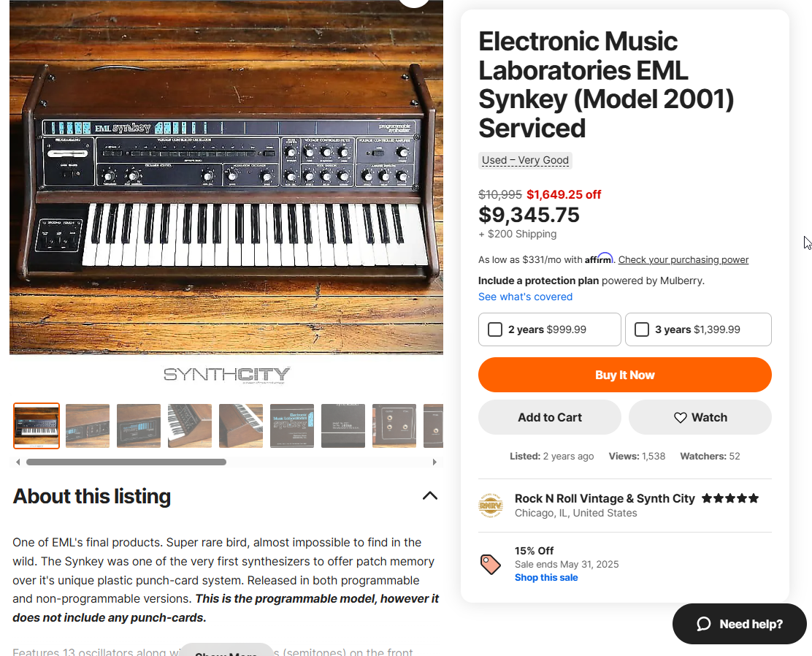Click thumbnail carousel right arrow
The width and height of the screenshot is (812, 656).
point(434,462)
